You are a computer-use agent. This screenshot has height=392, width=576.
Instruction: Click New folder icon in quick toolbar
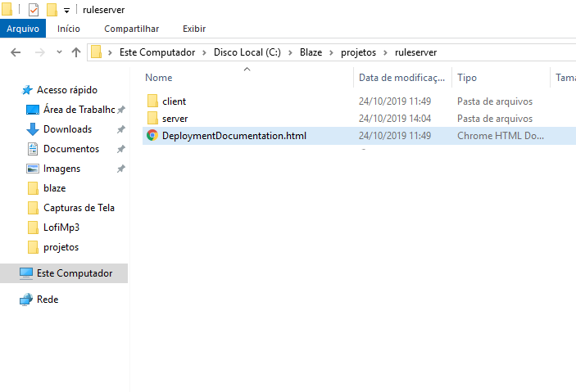[x=52, y=10]
